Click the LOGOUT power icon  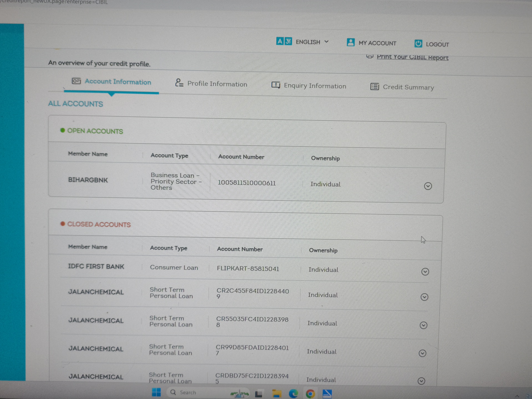pos(418,44)
